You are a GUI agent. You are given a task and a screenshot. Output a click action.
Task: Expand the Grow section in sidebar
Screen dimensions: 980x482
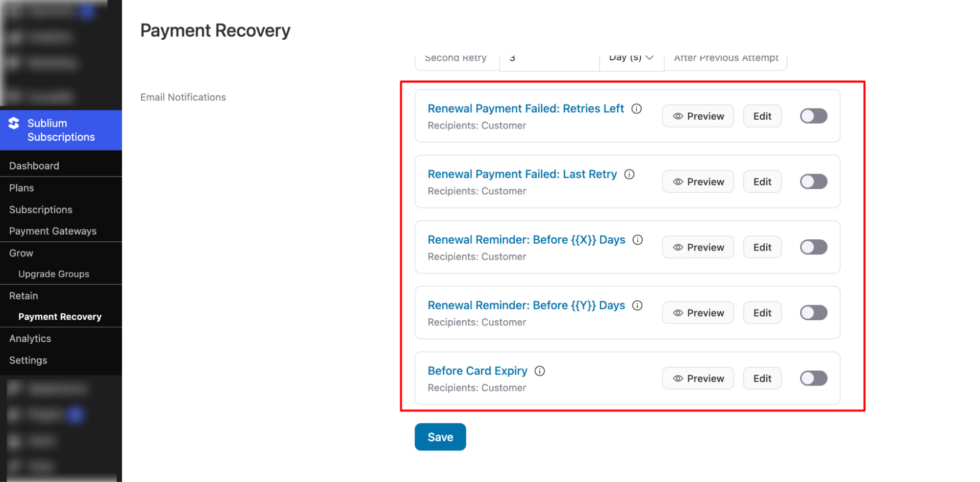pos(21,253)
